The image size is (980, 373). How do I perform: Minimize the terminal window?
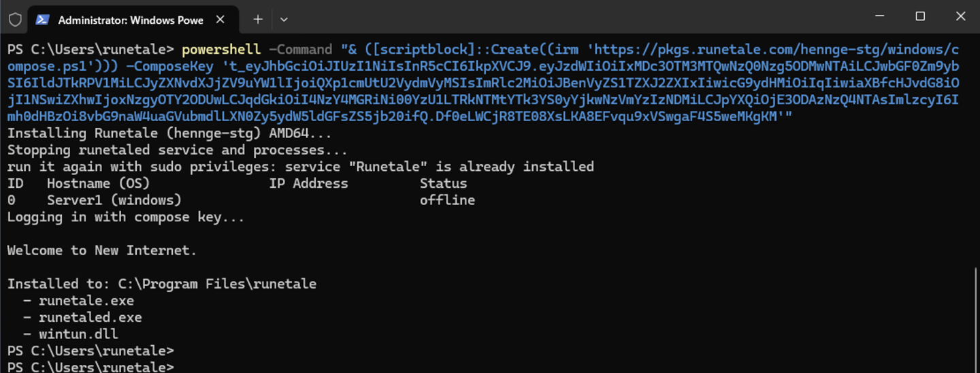880,16
